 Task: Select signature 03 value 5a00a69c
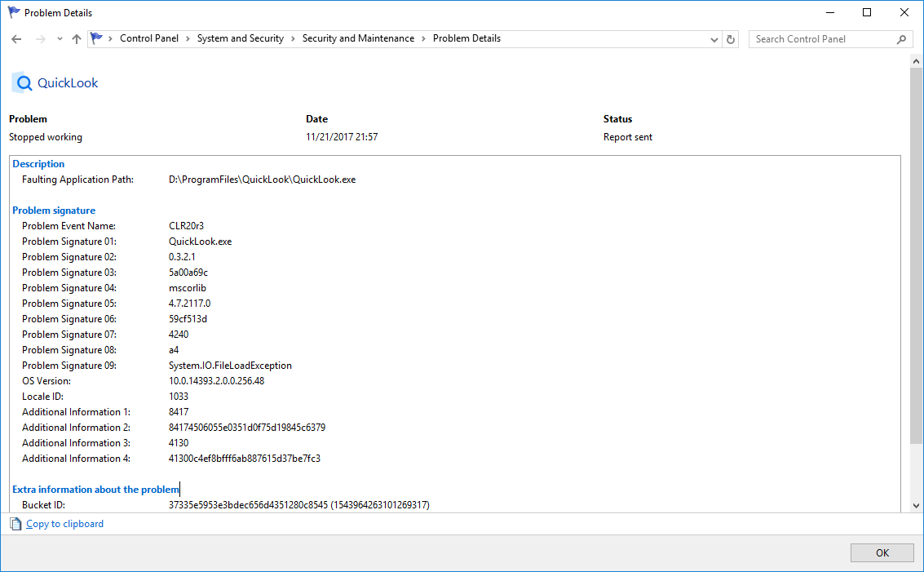188,273
